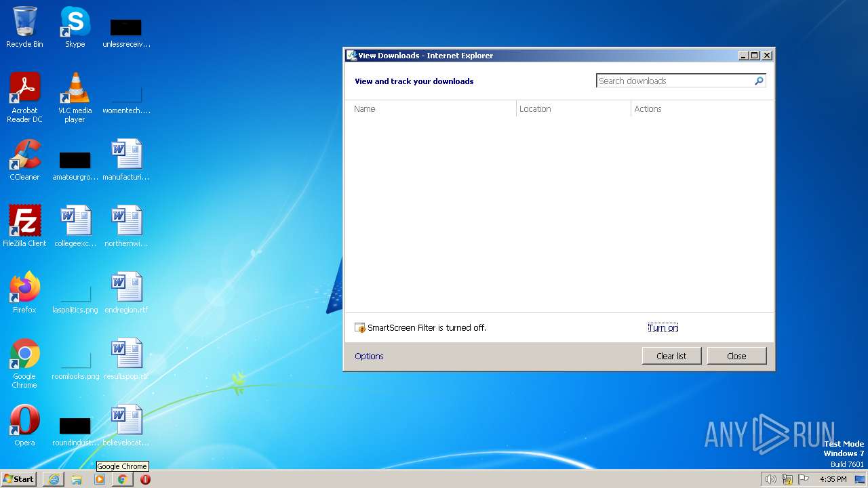Click the Action Center flag tray icon
The height and width of the screenshot is (488, 868).
[x=804, y=479]
